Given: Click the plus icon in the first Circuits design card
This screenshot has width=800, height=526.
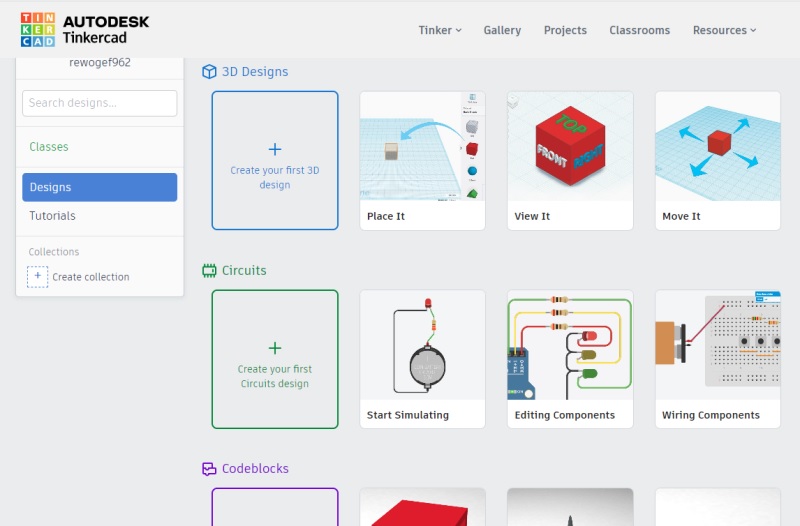Looking at the screenshot, I should (274, 348).
